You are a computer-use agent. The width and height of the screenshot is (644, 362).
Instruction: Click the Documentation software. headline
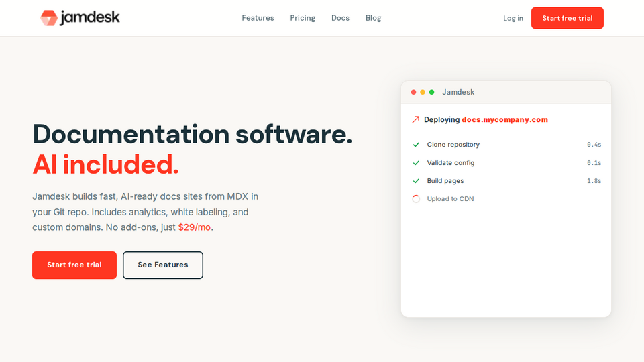click(193, 134)
